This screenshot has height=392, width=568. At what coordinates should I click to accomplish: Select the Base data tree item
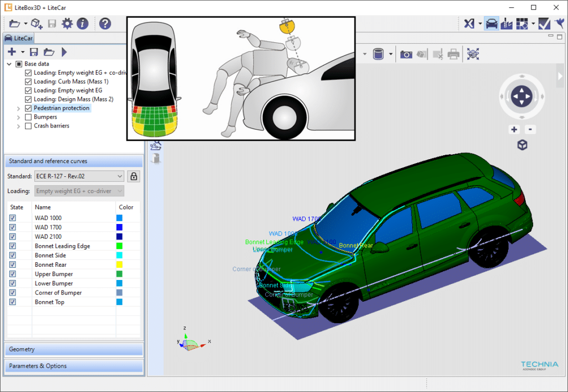(x=37, y=64)
